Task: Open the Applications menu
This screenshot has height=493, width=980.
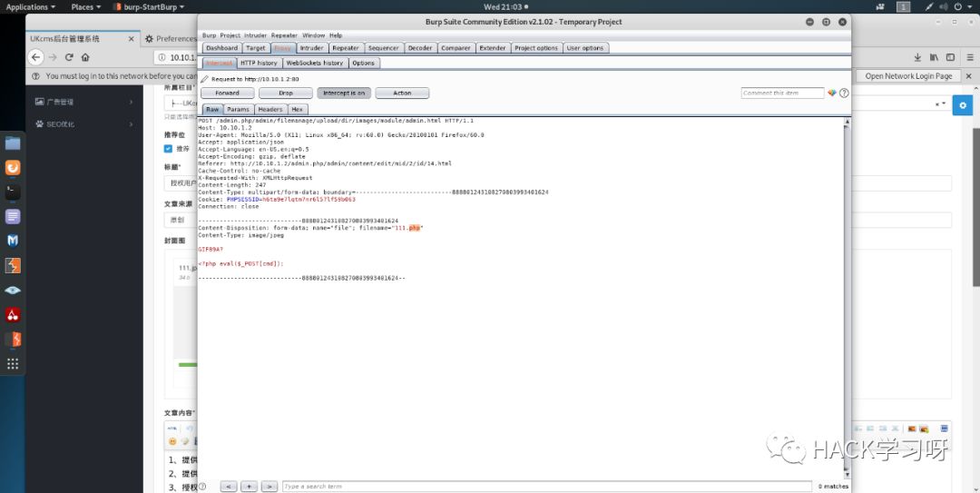Action: [30, 7]
